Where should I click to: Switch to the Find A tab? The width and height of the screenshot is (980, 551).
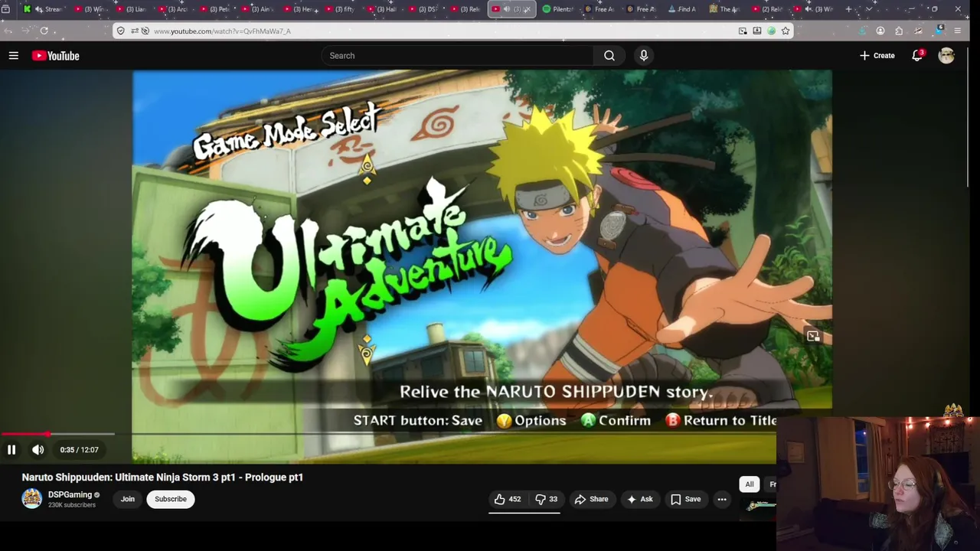pyautogui.click(x=682, y=9)
